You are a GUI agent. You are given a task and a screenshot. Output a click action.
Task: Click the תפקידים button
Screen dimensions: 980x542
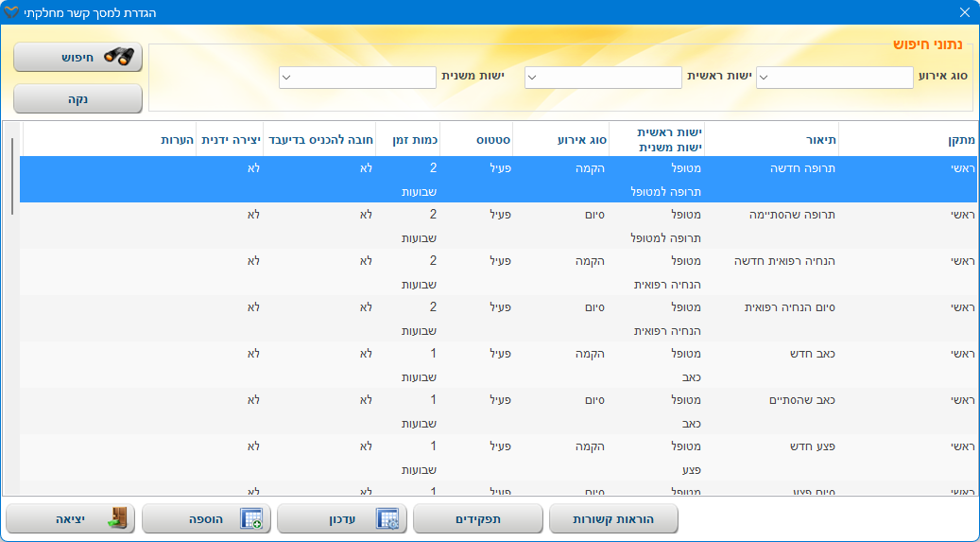pos(478,519)
